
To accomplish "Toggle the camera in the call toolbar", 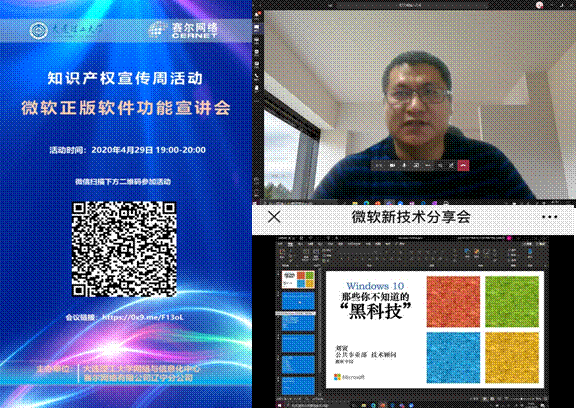I will click(392, 165).
